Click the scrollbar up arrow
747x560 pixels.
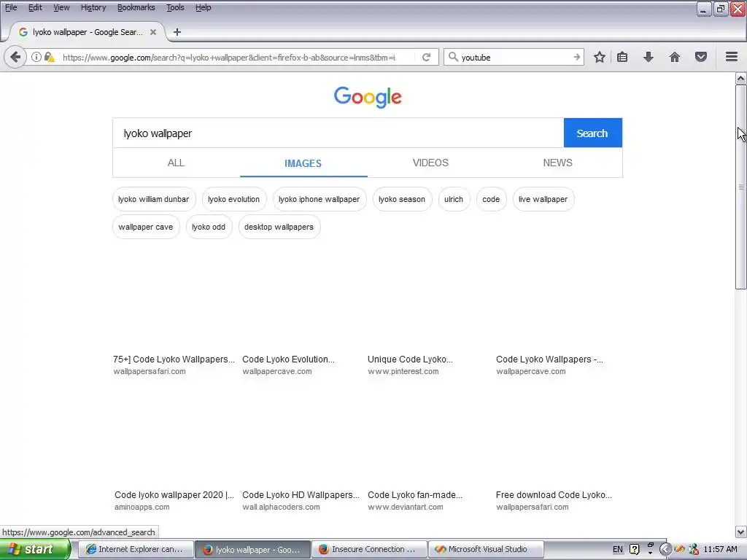[x=741, y=78]
